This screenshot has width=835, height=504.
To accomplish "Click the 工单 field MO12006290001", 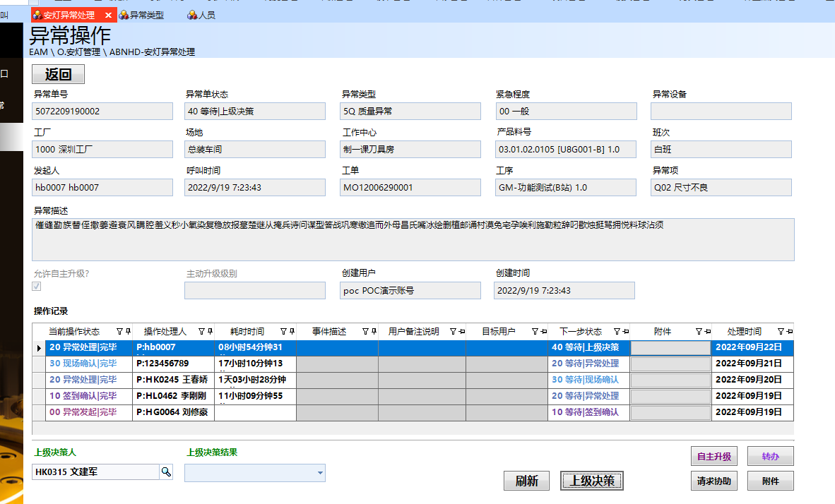I will pyautogui.click(x=410, y=187).
